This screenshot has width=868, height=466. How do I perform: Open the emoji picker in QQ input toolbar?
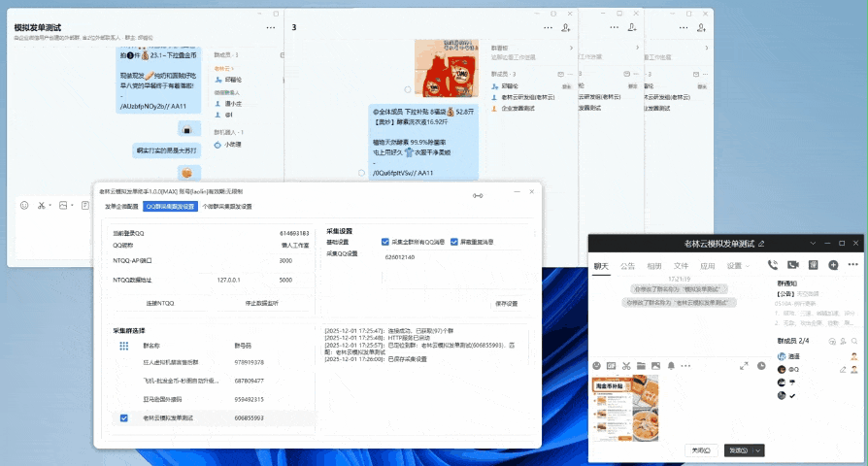(x=596, y=366)
